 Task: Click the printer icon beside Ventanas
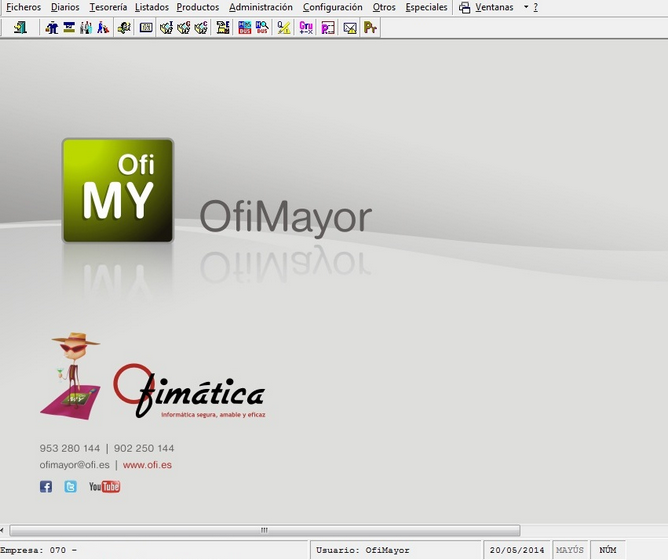[x=465, y=8]
